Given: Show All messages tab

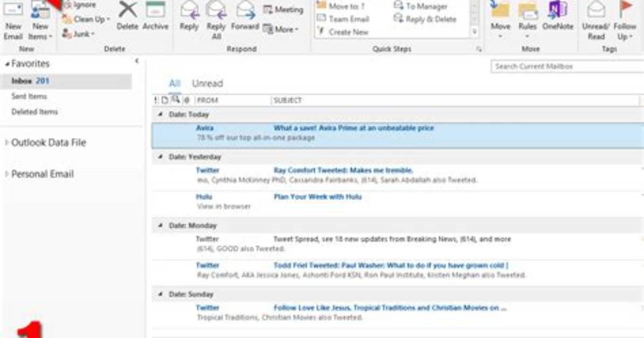Looking at the screenshot, I should 174,83.
